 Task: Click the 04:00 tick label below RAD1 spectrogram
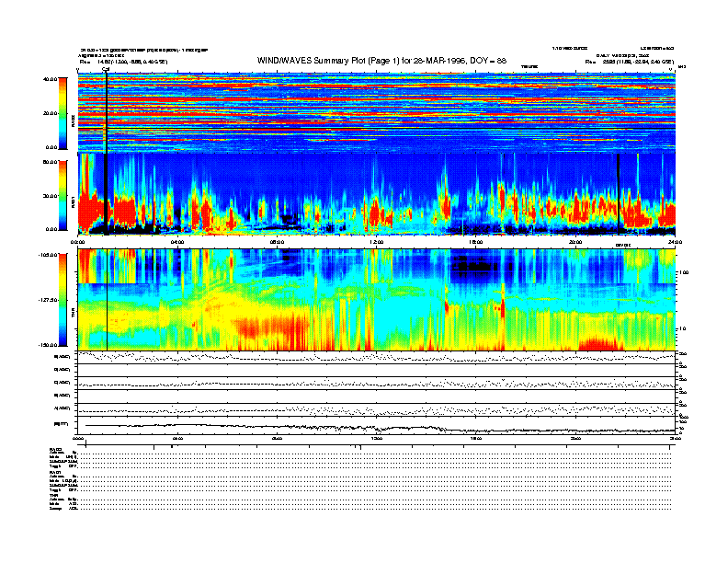click(177, 242)
